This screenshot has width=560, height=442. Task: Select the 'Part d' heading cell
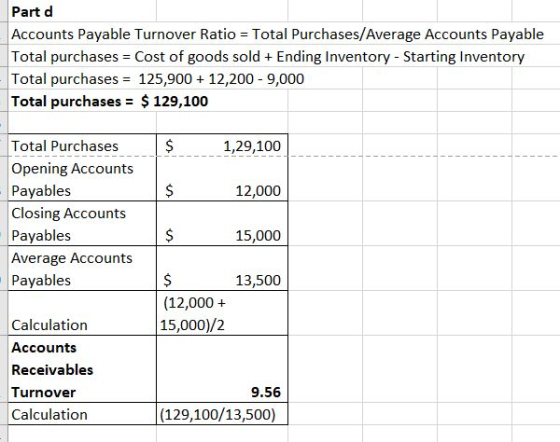(82, 11)
